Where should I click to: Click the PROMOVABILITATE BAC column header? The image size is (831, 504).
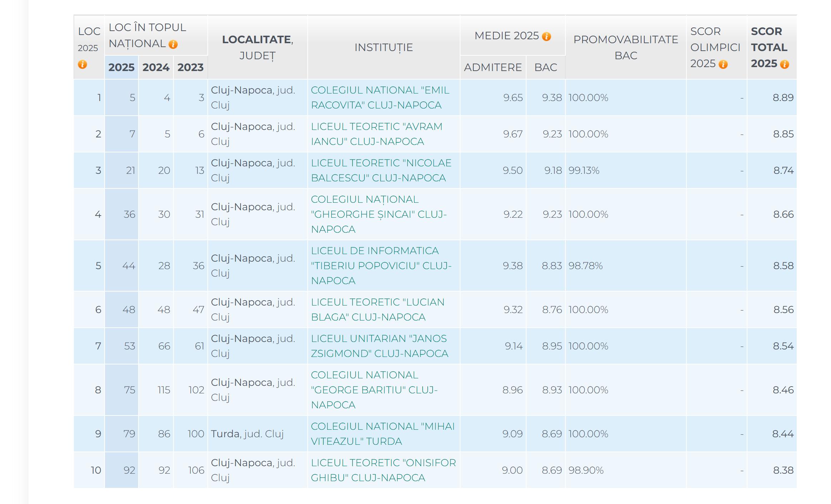pos(625,47)
